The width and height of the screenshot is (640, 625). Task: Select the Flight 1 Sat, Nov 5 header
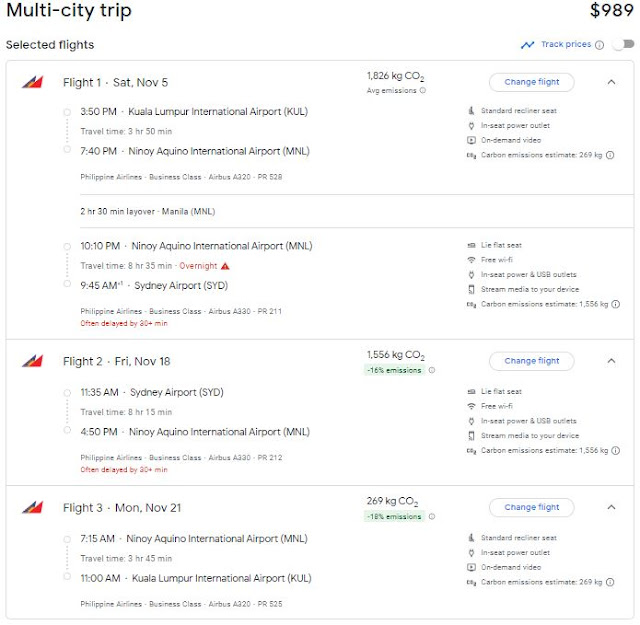(115, 83)
